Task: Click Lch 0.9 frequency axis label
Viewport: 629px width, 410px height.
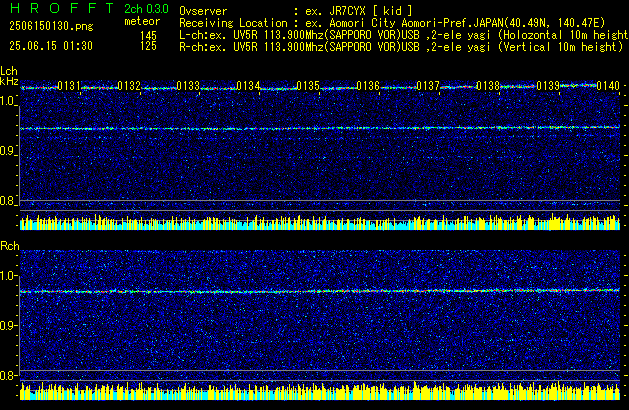Action: click(8, 151)
